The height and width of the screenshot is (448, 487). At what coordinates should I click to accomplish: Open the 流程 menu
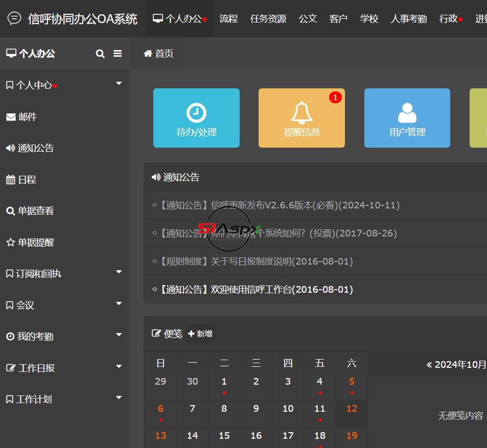point(228,18)
